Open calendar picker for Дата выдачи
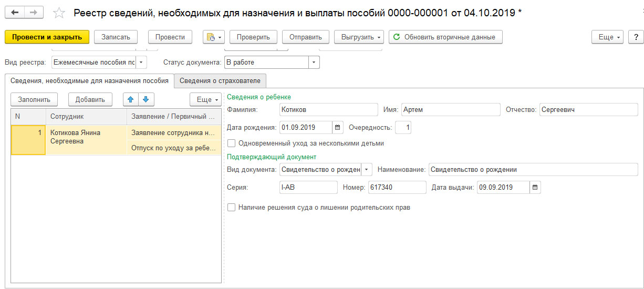This screenshot has width=644, height=289. click(535, 187)
